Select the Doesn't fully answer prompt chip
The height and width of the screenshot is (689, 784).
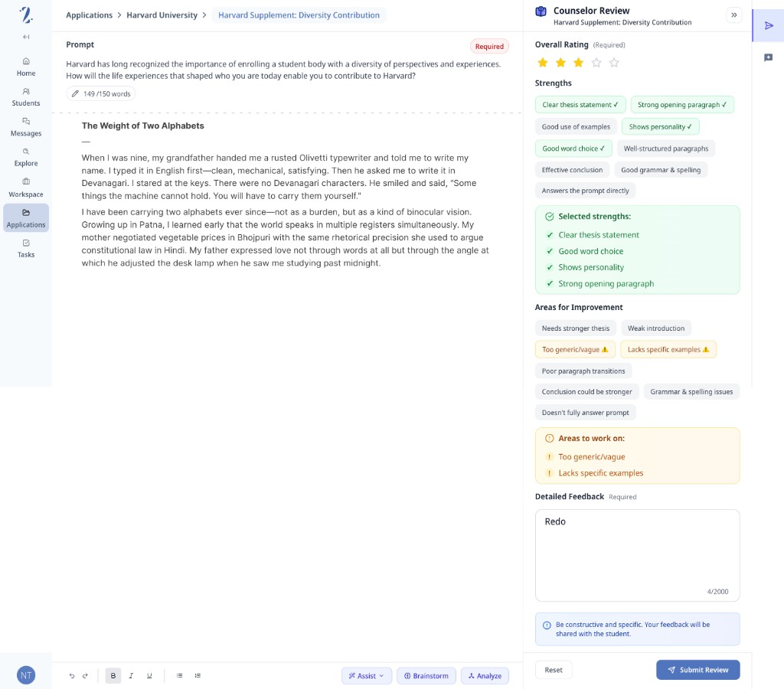[x=586, y=413]
